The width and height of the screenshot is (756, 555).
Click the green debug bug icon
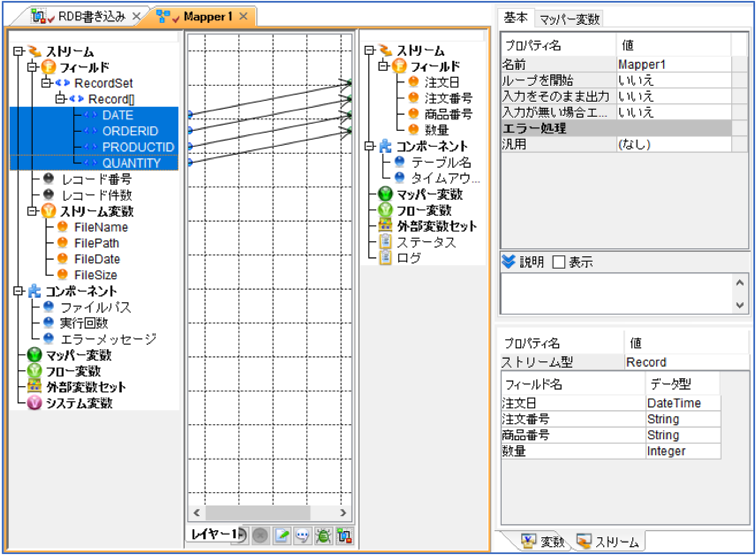[323, 536]
